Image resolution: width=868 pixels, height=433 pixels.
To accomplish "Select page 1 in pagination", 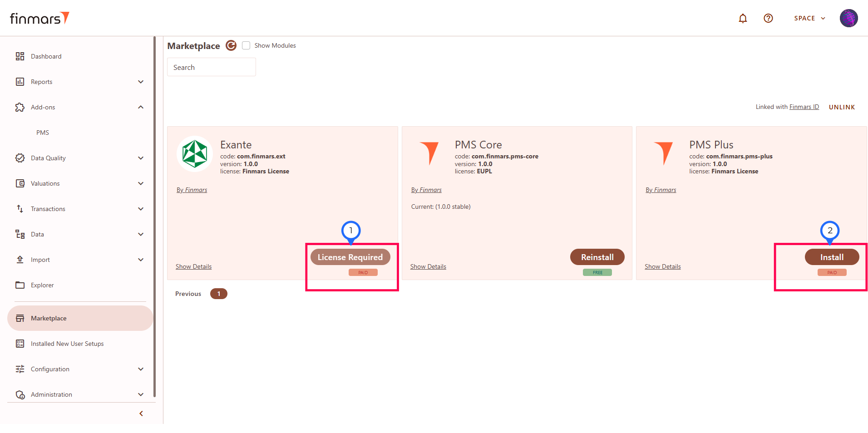I will pyautogui.click(x=218, y=294).
